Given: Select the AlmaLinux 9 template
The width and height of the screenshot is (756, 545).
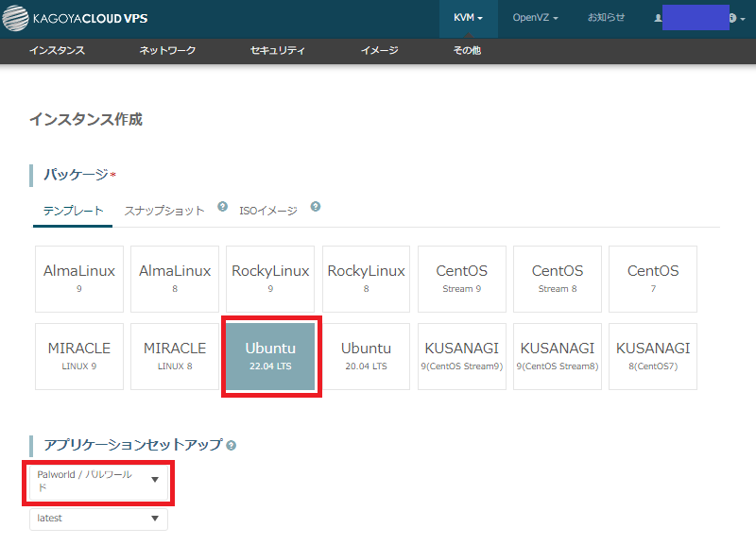Looking at the screenshot, I should (x=79, y=279).
